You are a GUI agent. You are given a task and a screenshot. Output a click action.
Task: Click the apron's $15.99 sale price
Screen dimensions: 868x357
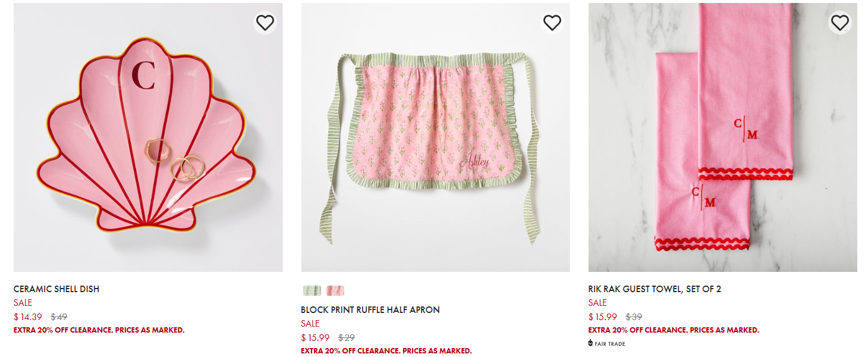316,338
